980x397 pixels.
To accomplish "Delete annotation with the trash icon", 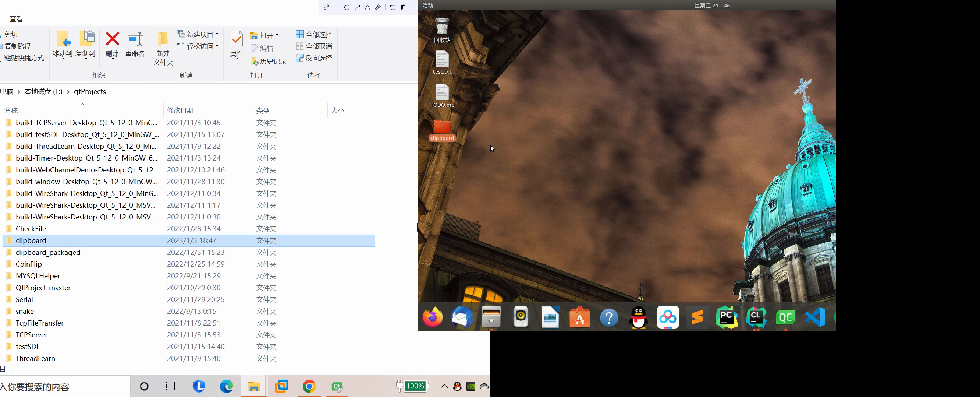I will click(x=403, y=7).
